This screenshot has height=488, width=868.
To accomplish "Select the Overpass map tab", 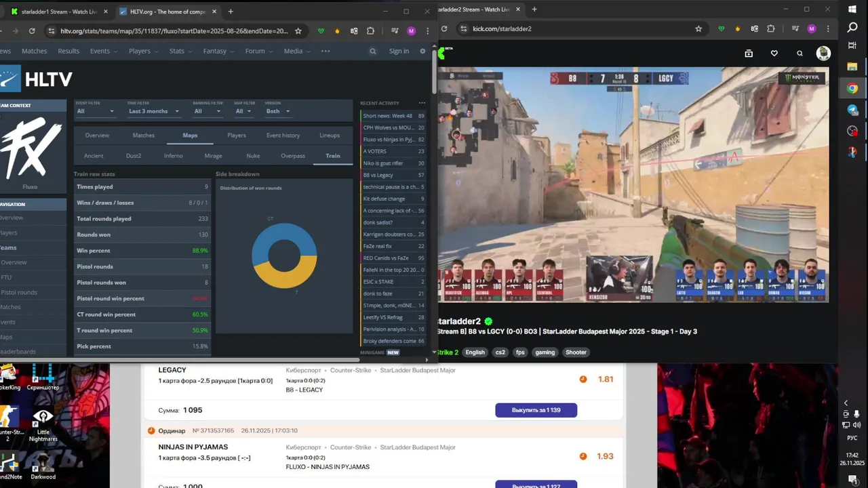I will (x=293, y=156).
